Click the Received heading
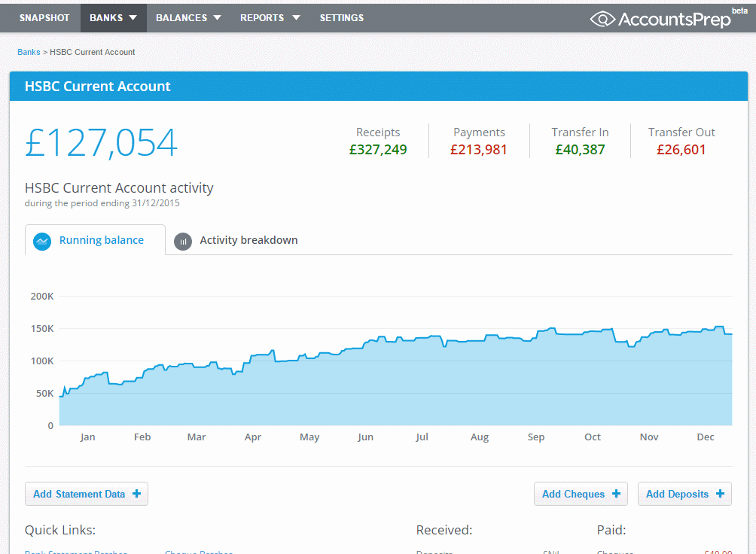The image size is (756, 554). pos(444,530)
